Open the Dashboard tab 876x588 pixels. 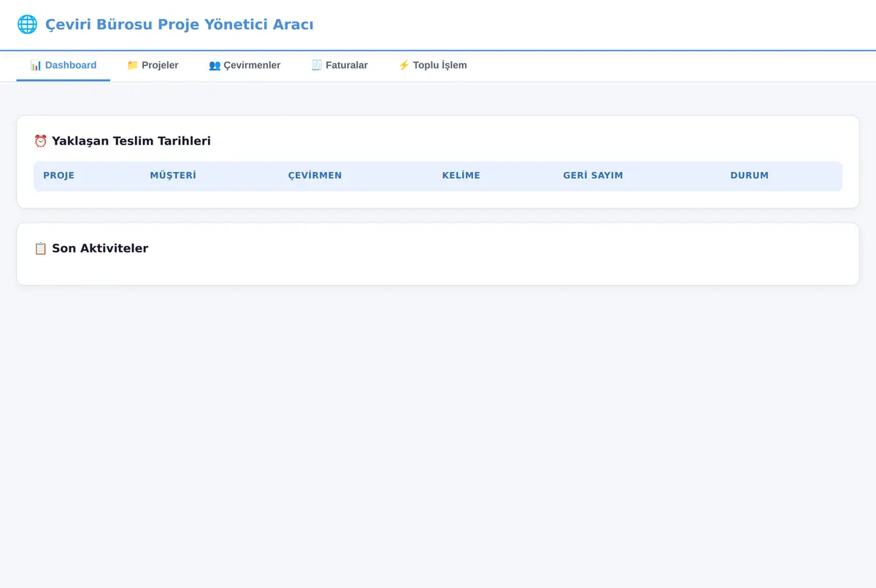coord(64,66)
